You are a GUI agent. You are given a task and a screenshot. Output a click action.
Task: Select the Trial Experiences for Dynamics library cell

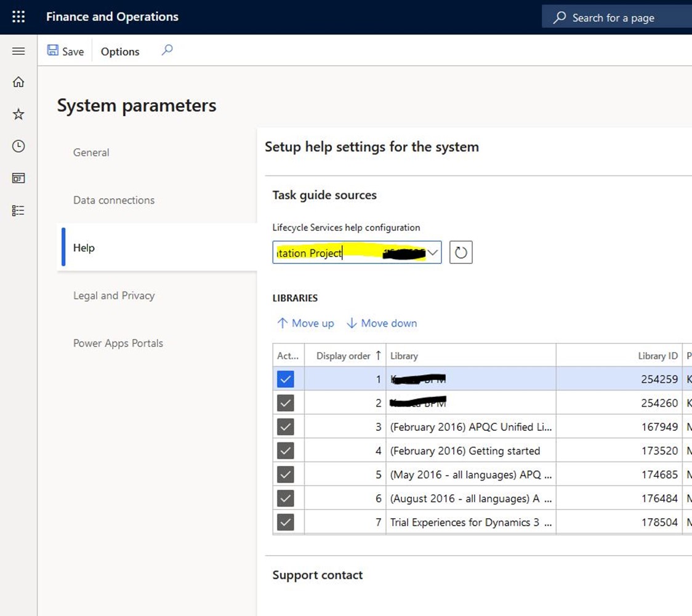[x=471, y=522]
